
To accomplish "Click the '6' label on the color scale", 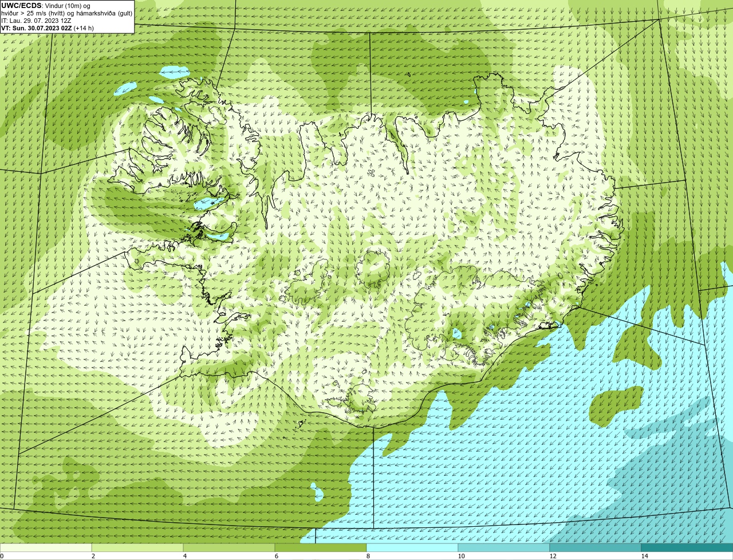I will pyautogui.click(x=276, y=556).
